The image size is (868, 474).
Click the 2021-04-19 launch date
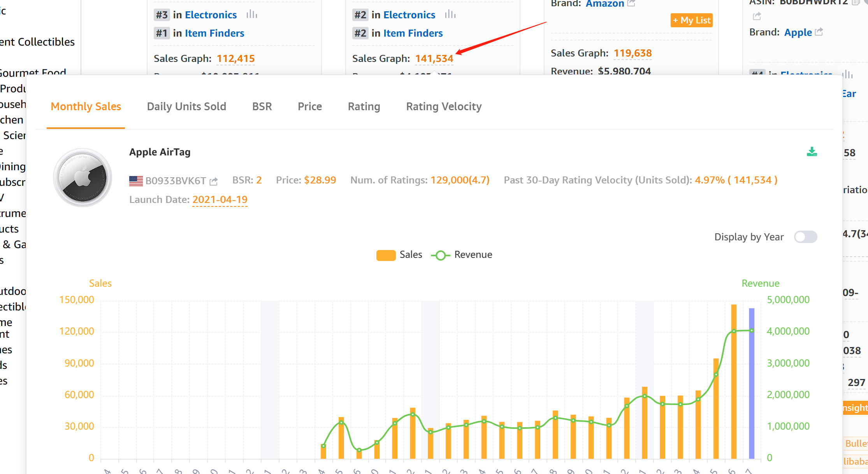[220, 199]
